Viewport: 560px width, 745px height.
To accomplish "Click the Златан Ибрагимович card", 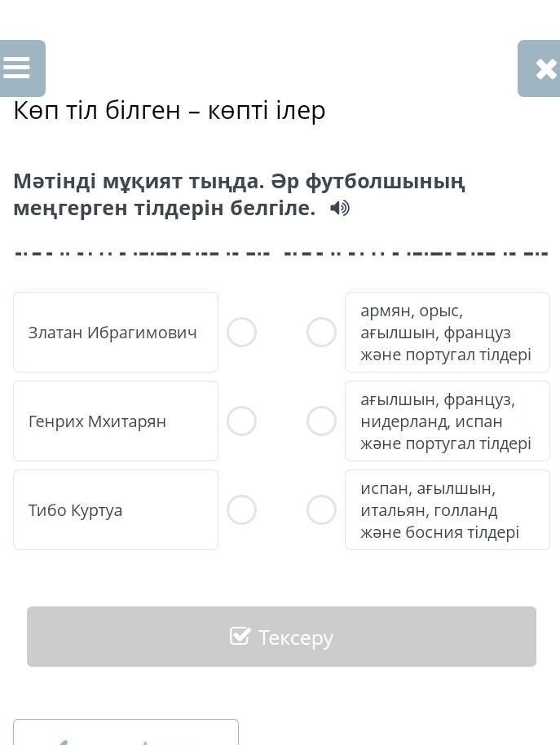I will [x=115, y=333].
